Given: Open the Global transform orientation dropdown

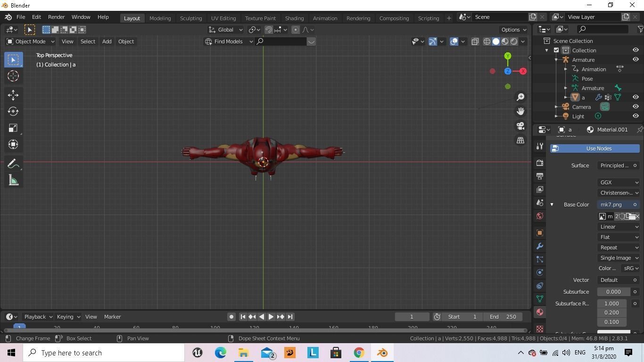Looking at the screenshot, I should pos(226,30).
